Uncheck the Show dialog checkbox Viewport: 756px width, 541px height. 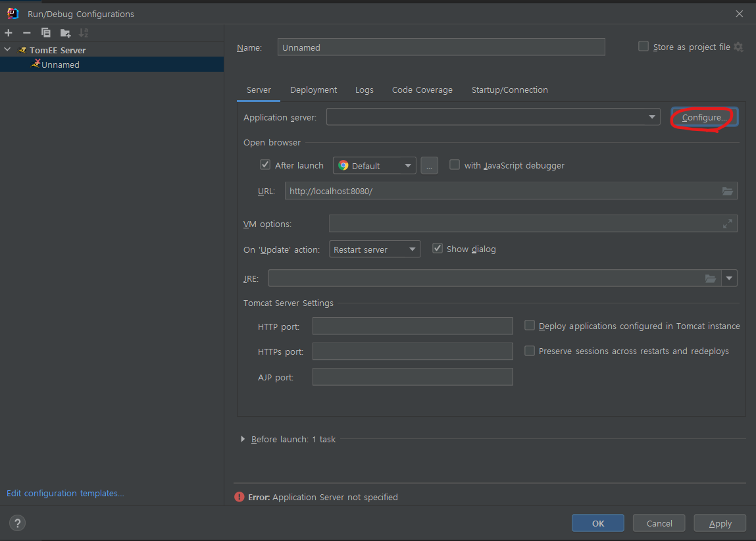click(x=438, y=248)
